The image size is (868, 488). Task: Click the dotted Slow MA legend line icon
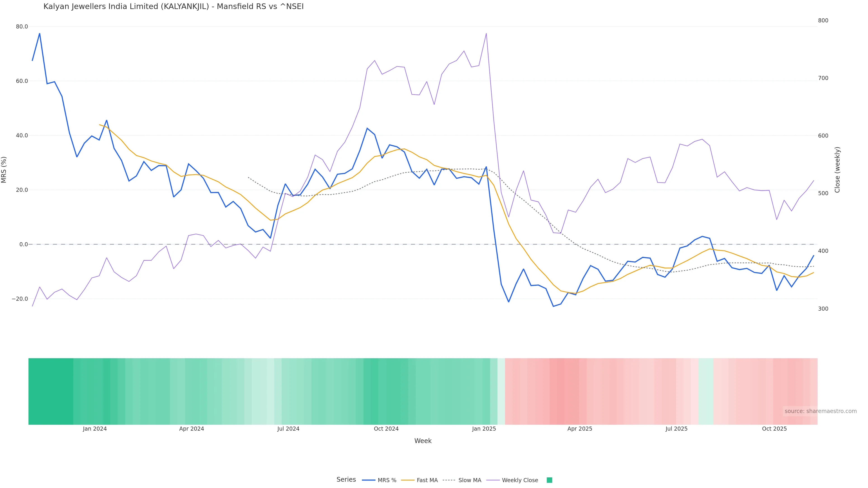[449, 480]
